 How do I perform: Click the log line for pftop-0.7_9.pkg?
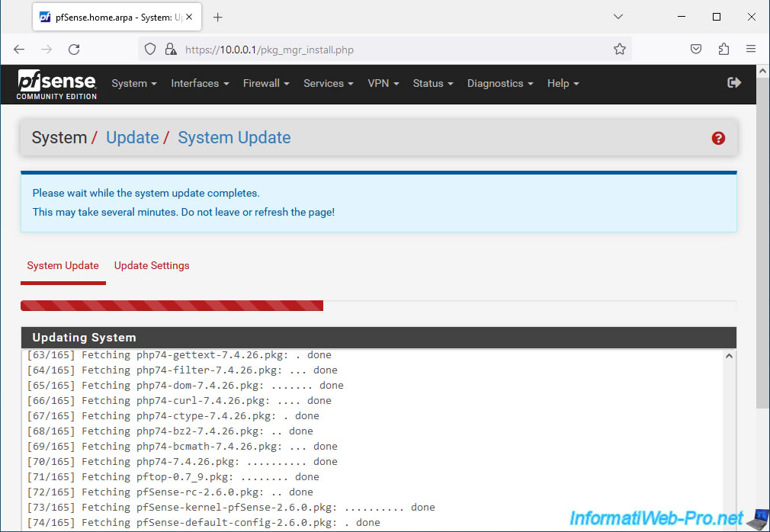point(173,476)
